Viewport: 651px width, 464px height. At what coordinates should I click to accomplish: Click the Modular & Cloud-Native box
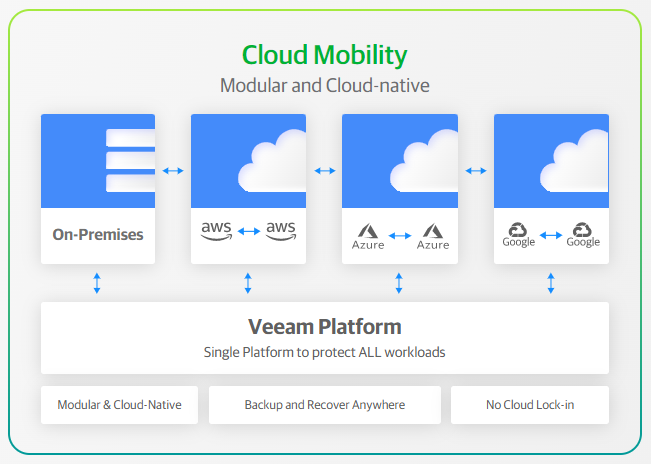[x=120, y=405]
